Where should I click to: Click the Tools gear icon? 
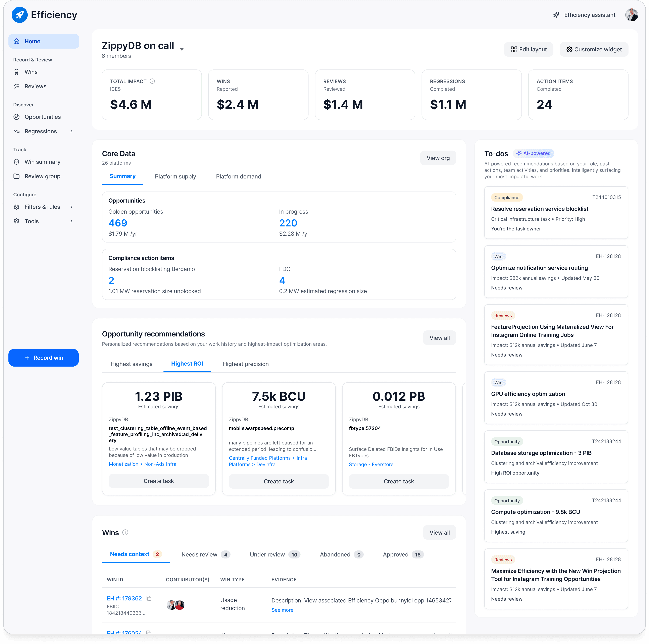[16, 221]
